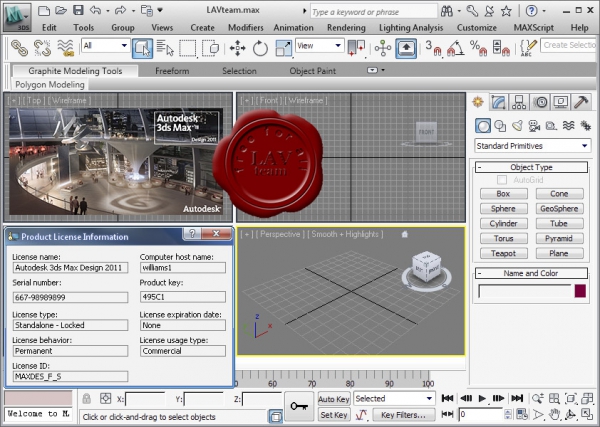Open Selected key filter dropdown

(394, 399)
